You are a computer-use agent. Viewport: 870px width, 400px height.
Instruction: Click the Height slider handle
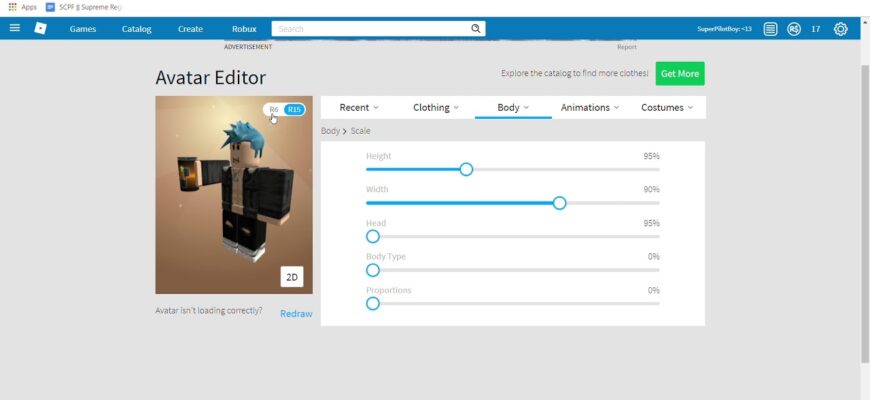point(466,169)
